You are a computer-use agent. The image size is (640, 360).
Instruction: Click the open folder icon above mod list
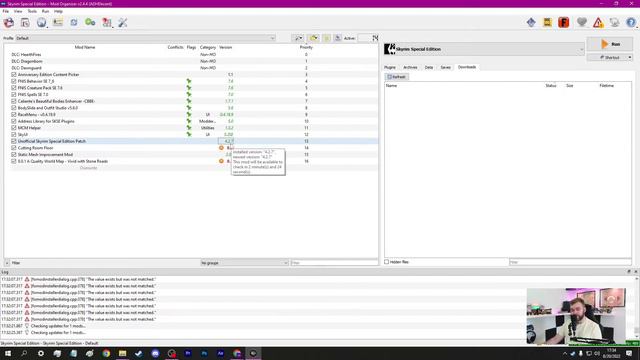313,38
